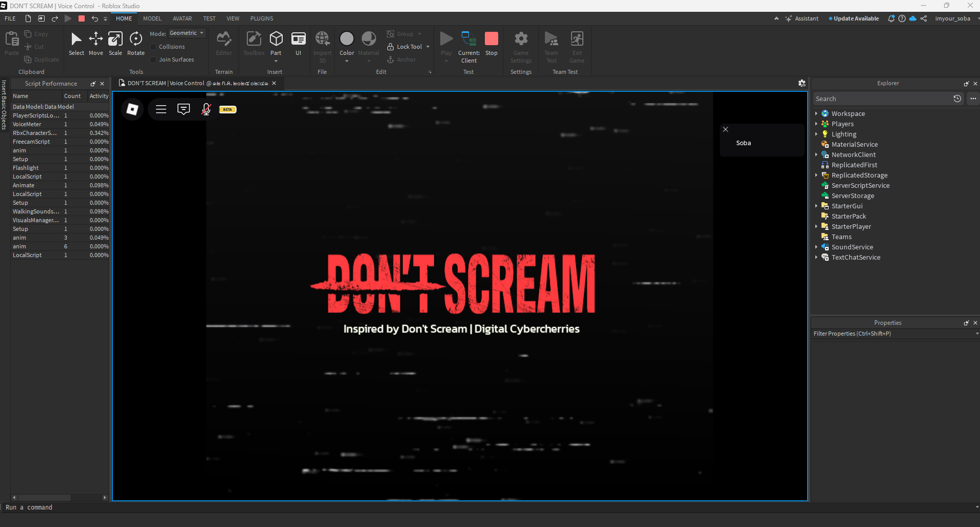The height and width of the screenshot is (527, 980).
Task: Switch to the TEST tab
Action: coord(209,18)
